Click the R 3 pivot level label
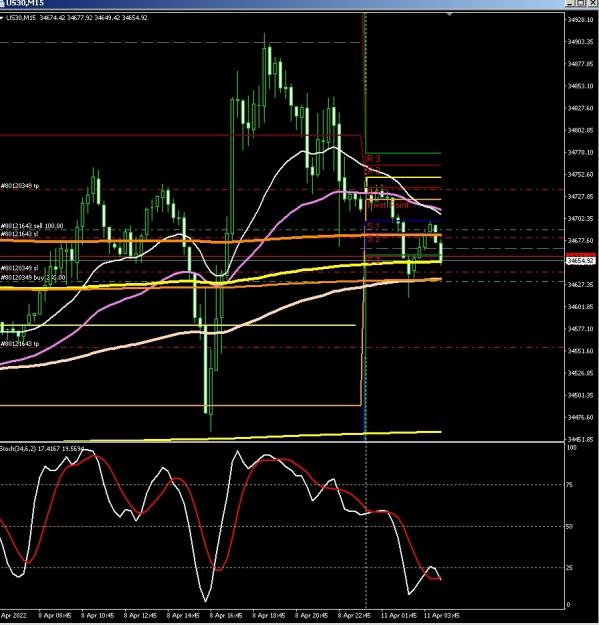 (373, 159)
